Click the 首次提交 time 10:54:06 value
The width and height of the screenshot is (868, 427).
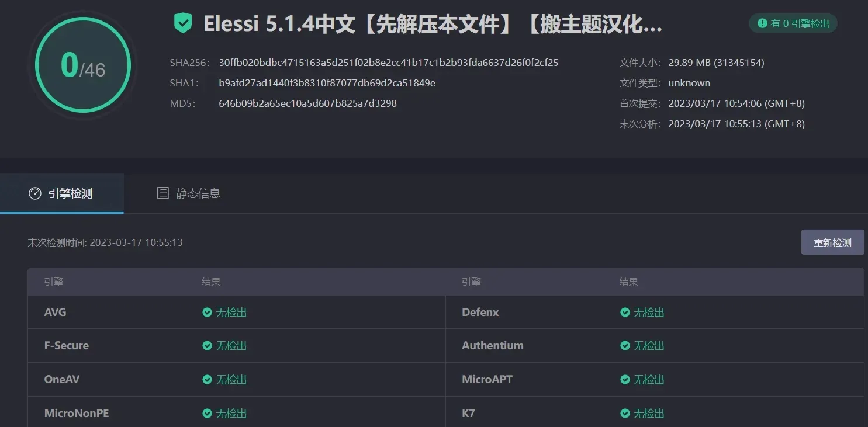coord(736,103)
